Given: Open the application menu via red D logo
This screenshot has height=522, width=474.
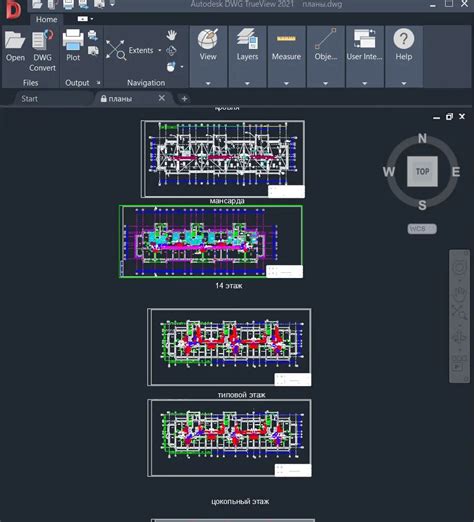Looking at the screenshot, I should pyautogui.click(x=13, y=10).
